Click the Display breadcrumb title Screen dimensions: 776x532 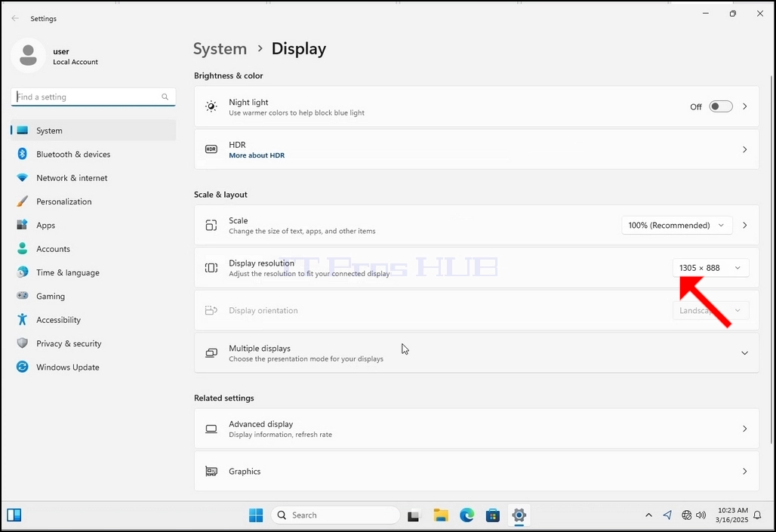point(299,48)
